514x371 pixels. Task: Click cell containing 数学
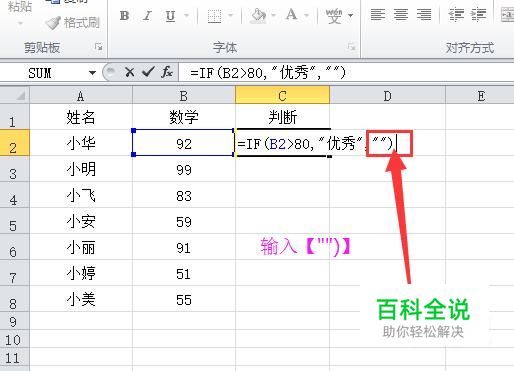(x=184, y=117)
